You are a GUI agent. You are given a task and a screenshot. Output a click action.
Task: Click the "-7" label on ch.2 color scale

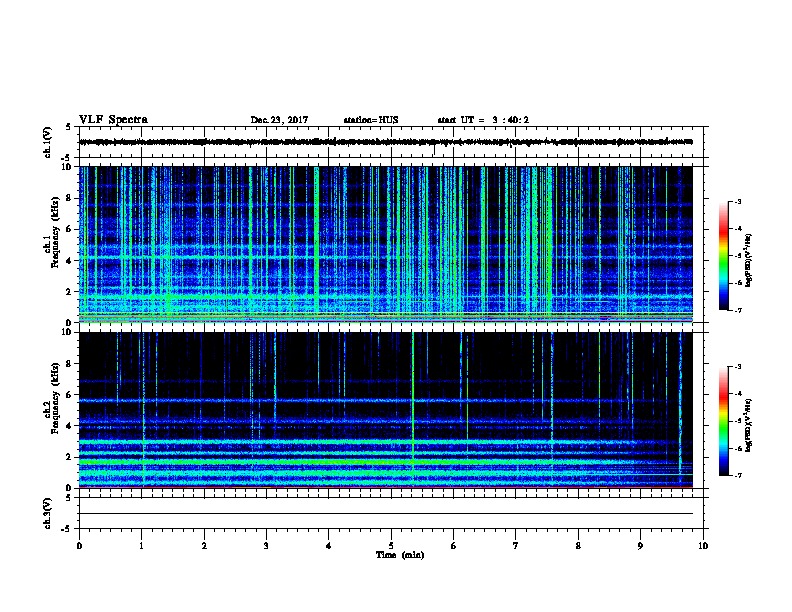pos(737,475)
